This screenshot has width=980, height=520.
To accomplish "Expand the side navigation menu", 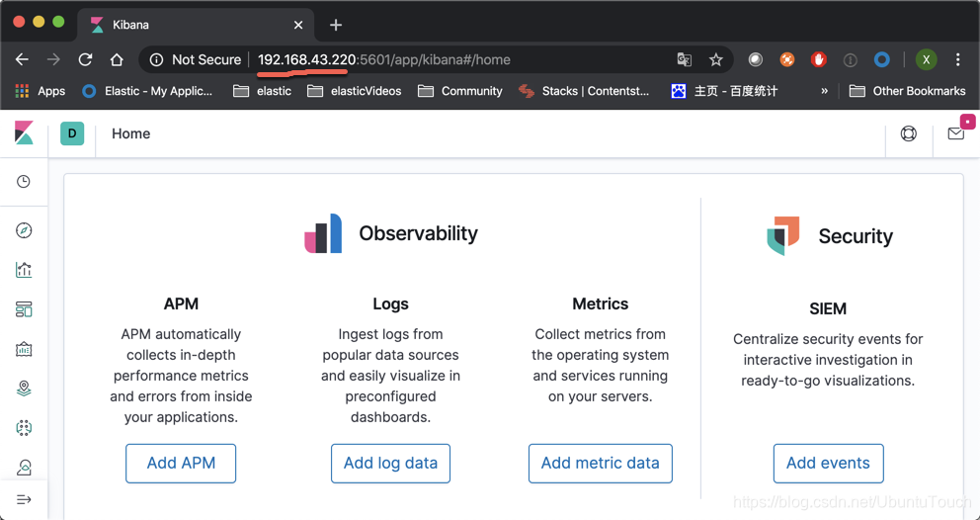I will tap(24, 499).
